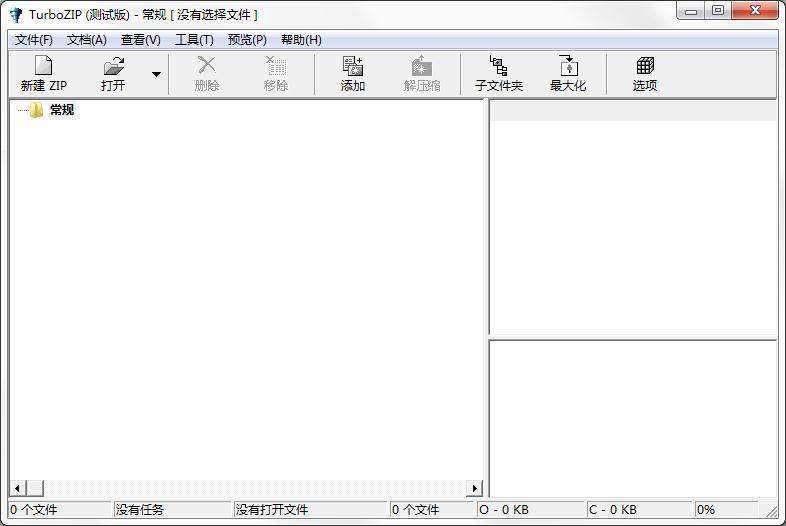Click the 新建 ZIP toolbar icon
Viewport: 786px width, 526px height.
pyautogui.click(x=43, y=66)
